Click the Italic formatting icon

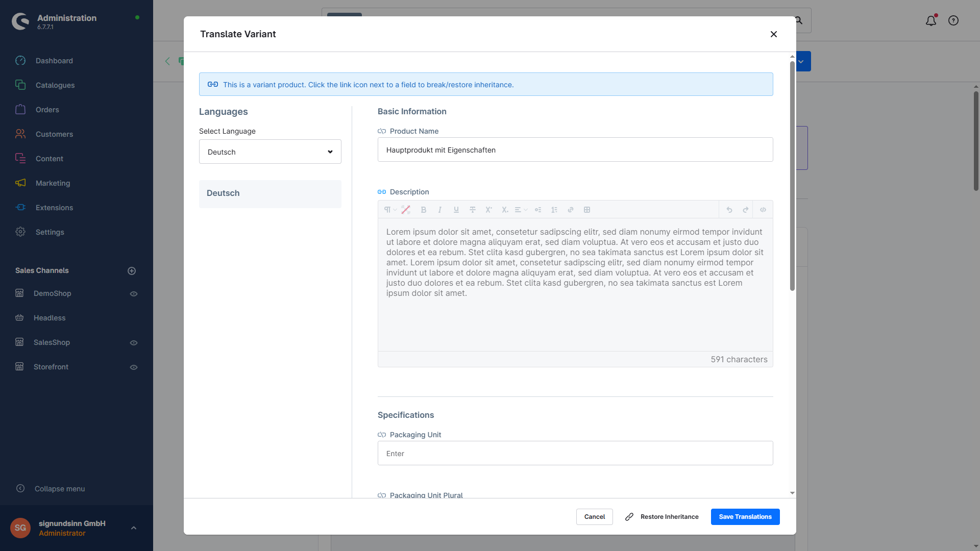tap(439, 210)
